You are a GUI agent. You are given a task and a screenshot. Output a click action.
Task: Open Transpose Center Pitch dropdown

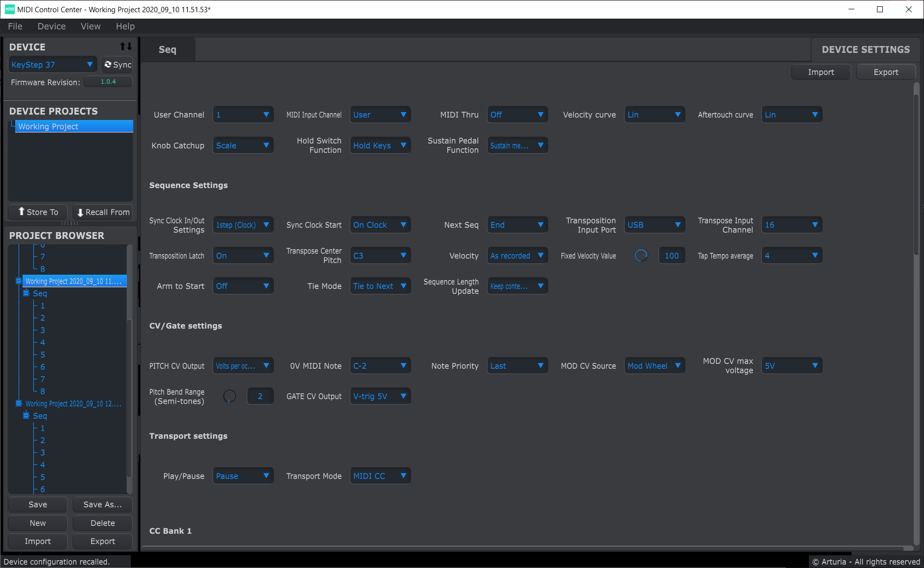[x=380, y=256]
